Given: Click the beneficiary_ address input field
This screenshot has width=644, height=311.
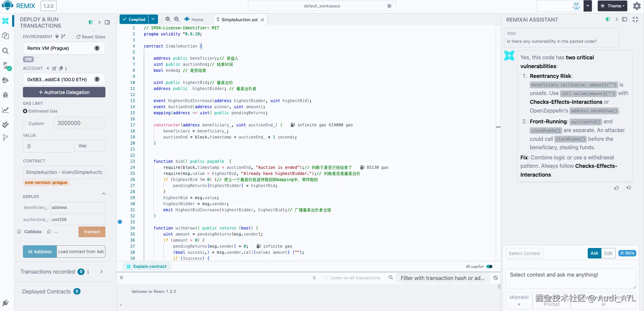Looking at the screenshot, I should click(x=77, y=208).
